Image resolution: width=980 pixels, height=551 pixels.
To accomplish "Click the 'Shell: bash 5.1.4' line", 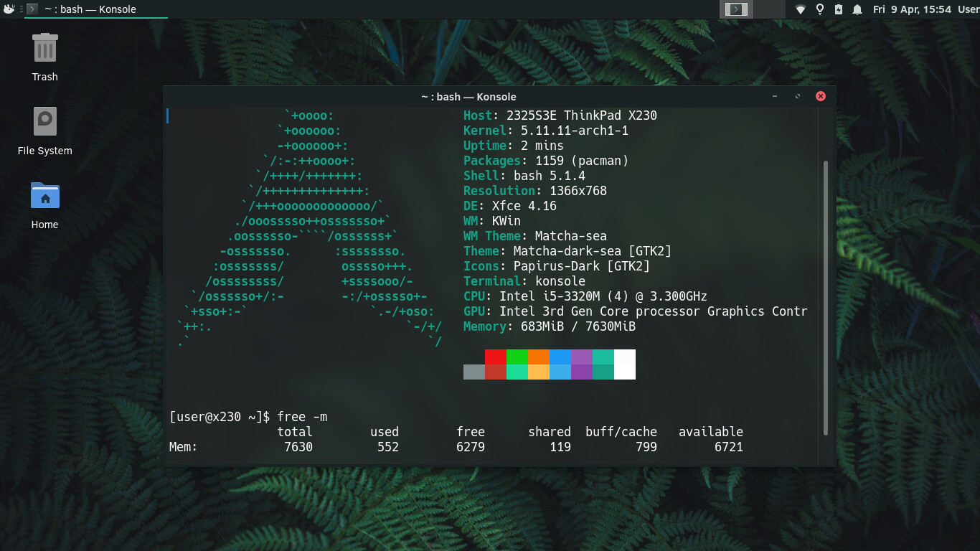I will point(524,176).
